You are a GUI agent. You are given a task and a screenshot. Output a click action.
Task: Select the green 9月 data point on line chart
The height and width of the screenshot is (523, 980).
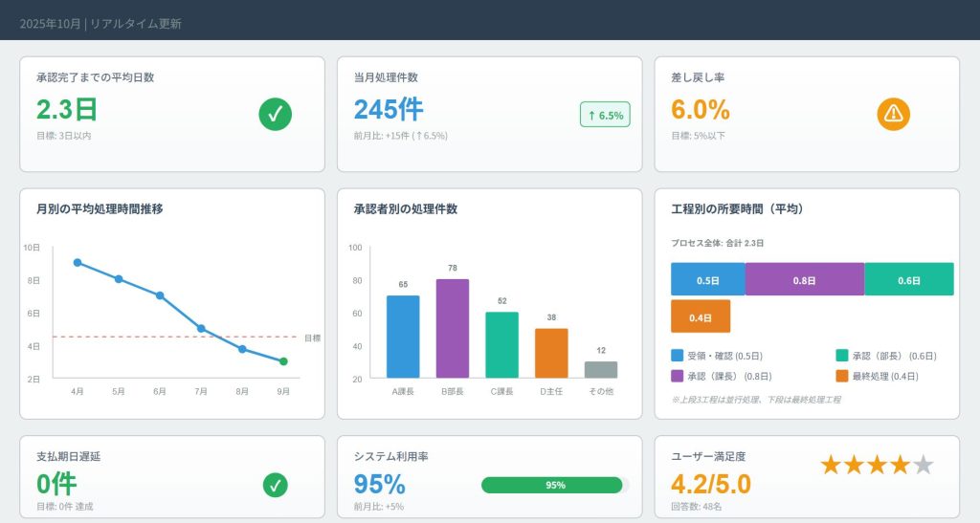coord(283,361)
